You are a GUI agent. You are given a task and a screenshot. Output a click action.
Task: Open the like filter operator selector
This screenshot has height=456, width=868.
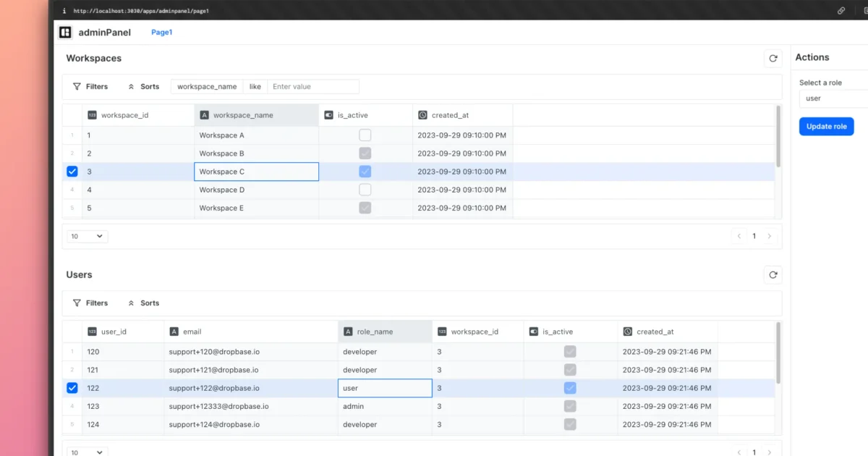coord(255,87)
